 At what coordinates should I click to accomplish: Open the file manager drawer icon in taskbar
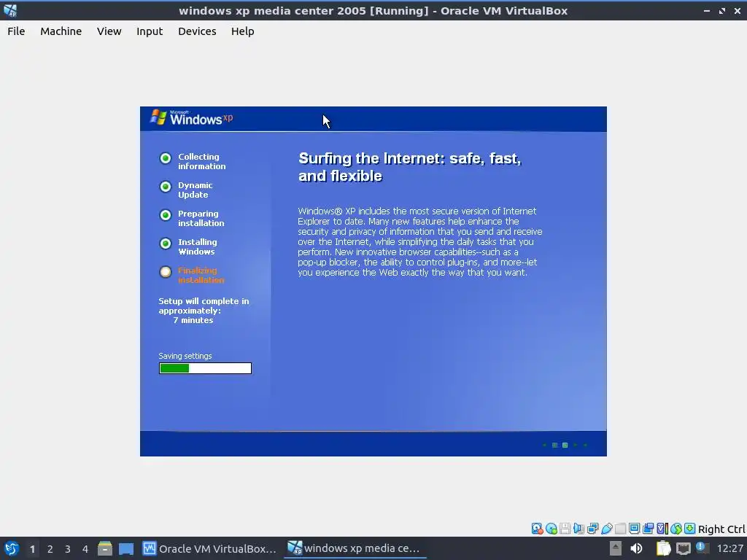pos(105,548)
